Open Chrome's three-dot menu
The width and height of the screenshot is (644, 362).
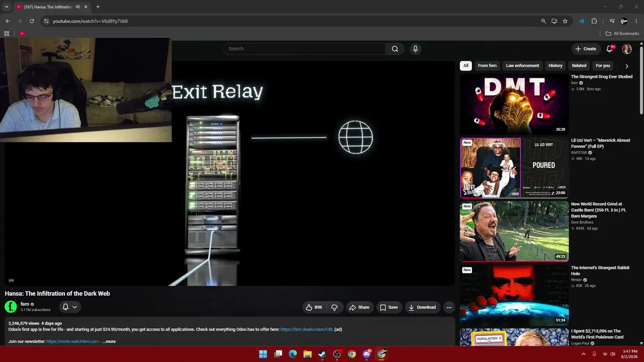636,21
